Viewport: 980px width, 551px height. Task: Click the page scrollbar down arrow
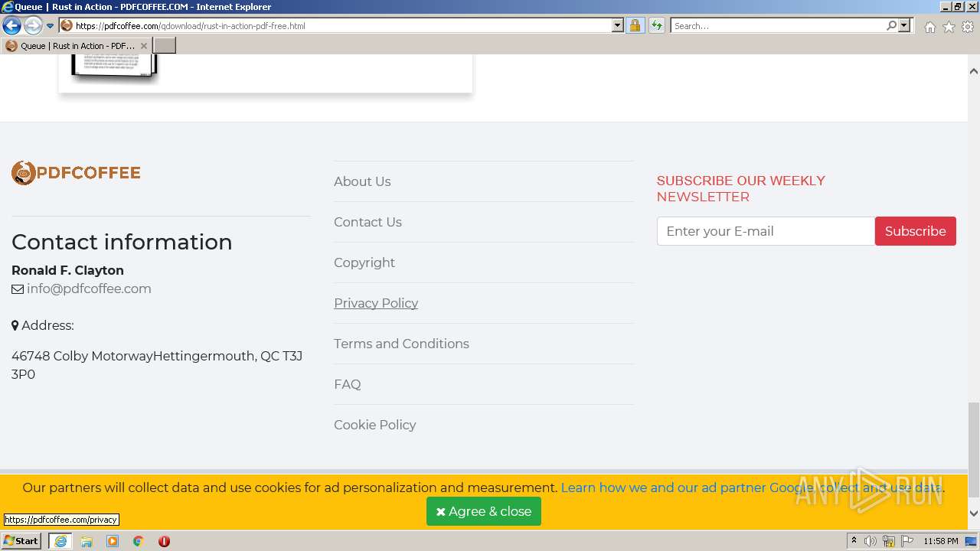(x=974, y=514)
